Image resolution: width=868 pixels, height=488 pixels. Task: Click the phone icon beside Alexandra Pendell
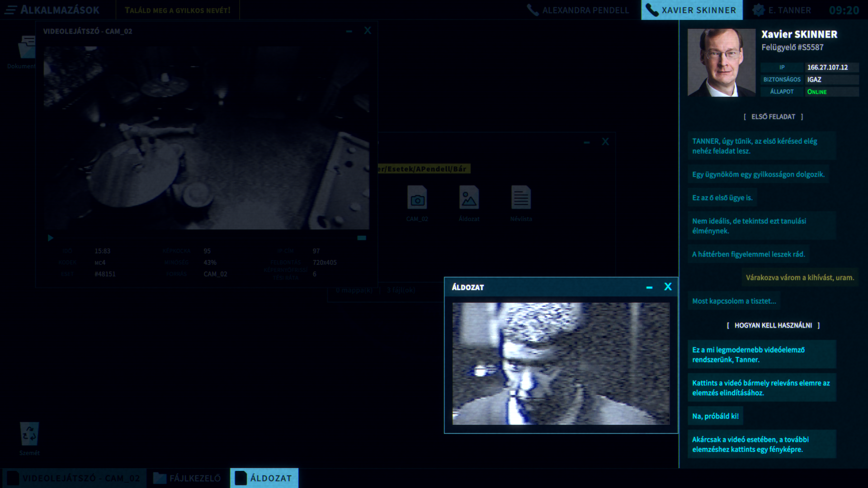[533, 10]
